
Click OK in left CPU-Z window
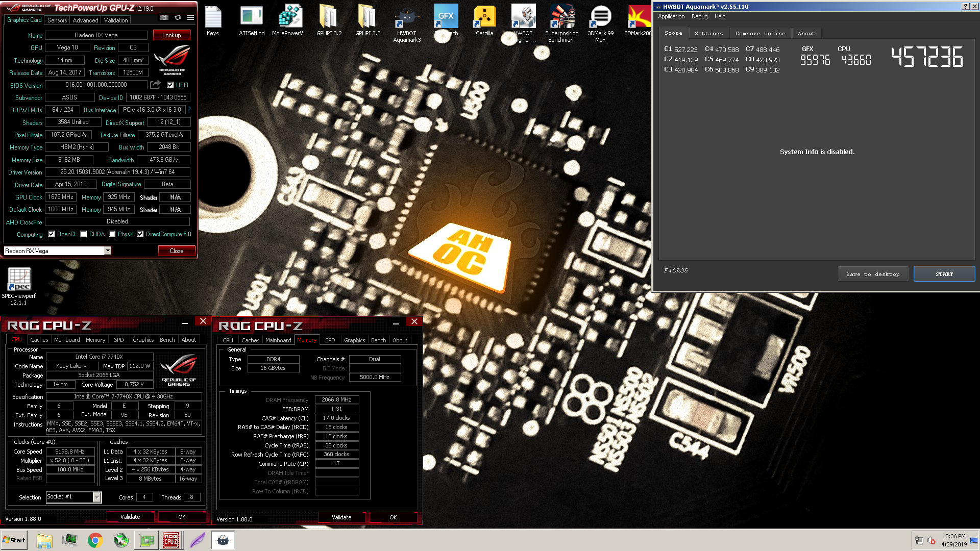click(182, 517)
